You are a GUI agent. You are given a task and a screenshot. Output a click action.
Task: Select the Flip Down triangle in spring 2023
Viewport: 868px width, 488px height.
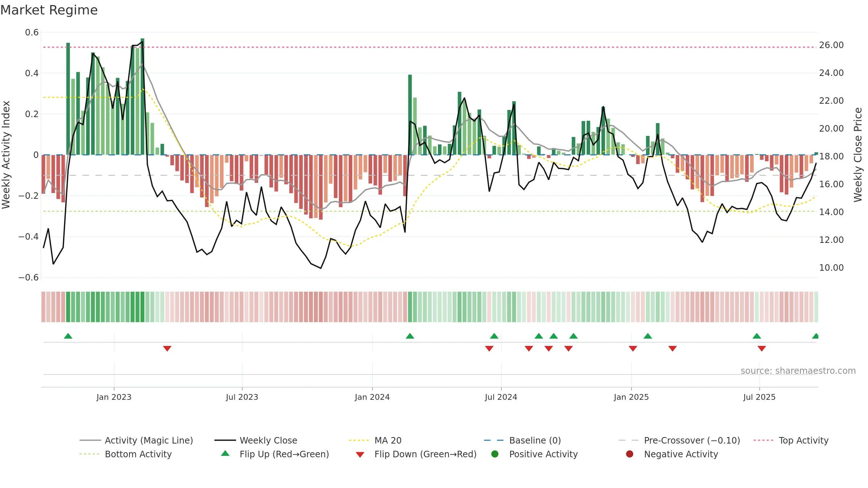coord(167,348)
